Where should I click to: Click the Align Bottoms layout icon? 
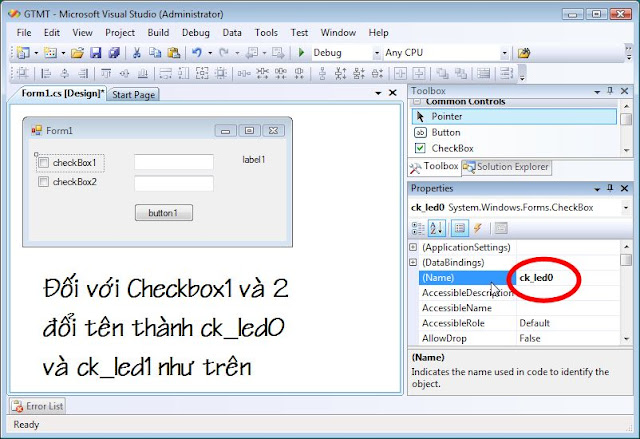pyautogui.click(x=143, y=73)
